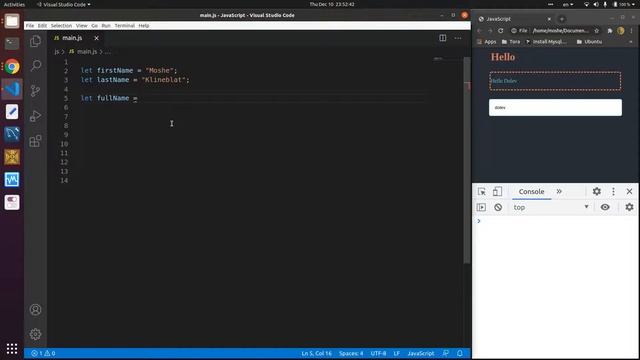Go back in Chrome

click(x=480, y=31)
